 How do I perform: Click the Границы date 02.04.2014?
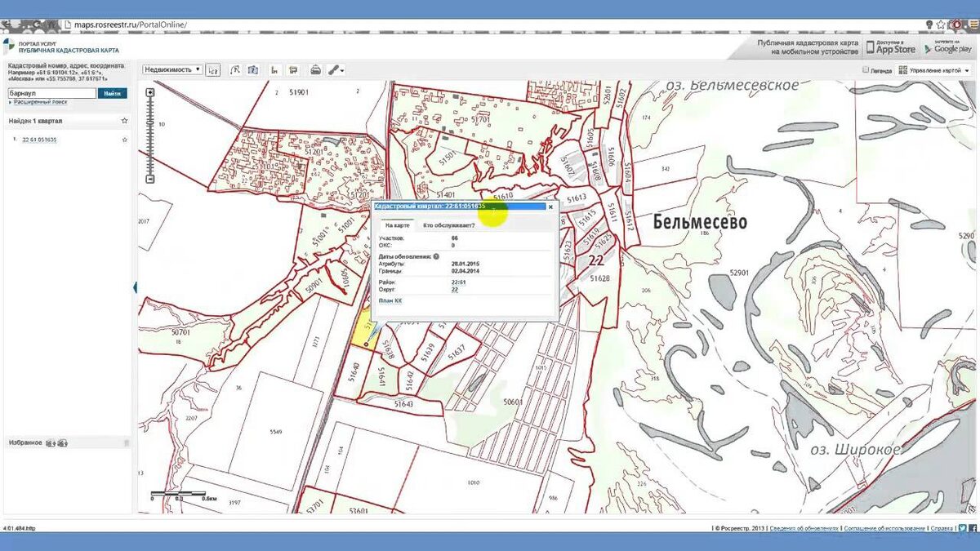465,271
